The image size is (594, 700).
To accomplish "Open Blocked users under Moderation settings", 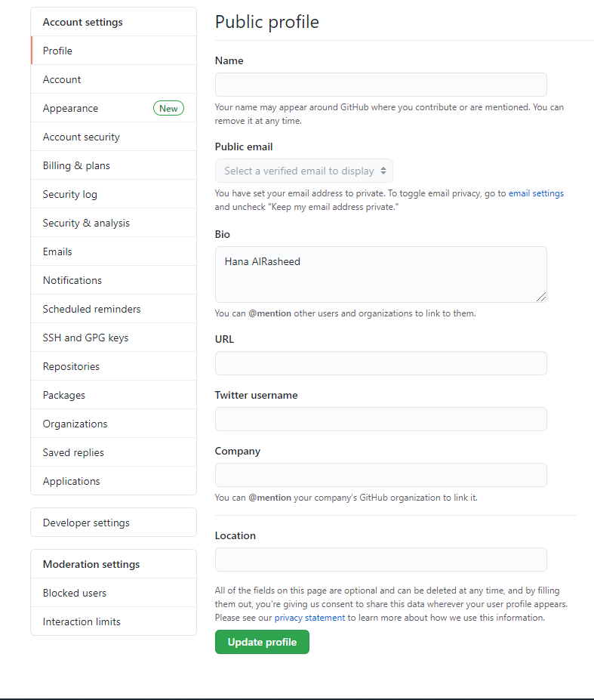I will pyautogui.click(x=113, y=593).
